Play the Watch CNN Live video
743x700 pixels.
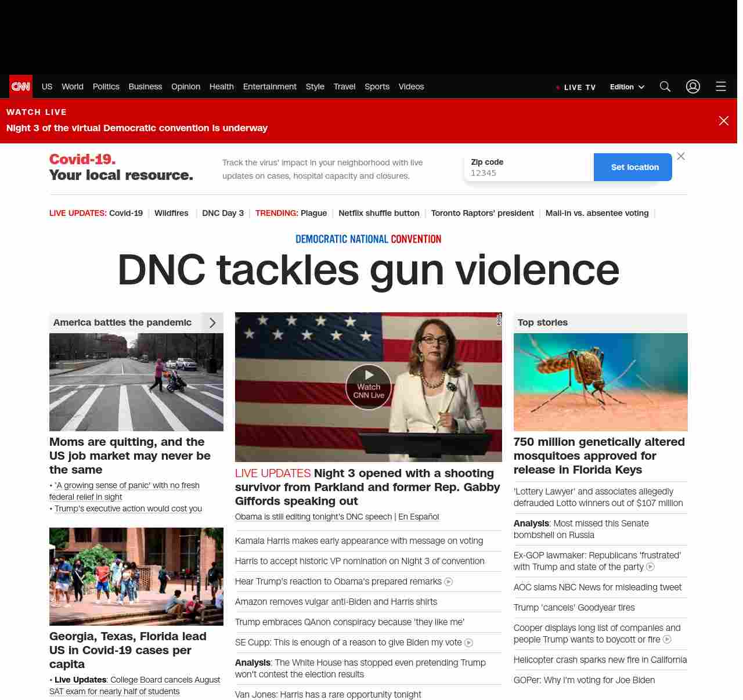tap(369, 387)
